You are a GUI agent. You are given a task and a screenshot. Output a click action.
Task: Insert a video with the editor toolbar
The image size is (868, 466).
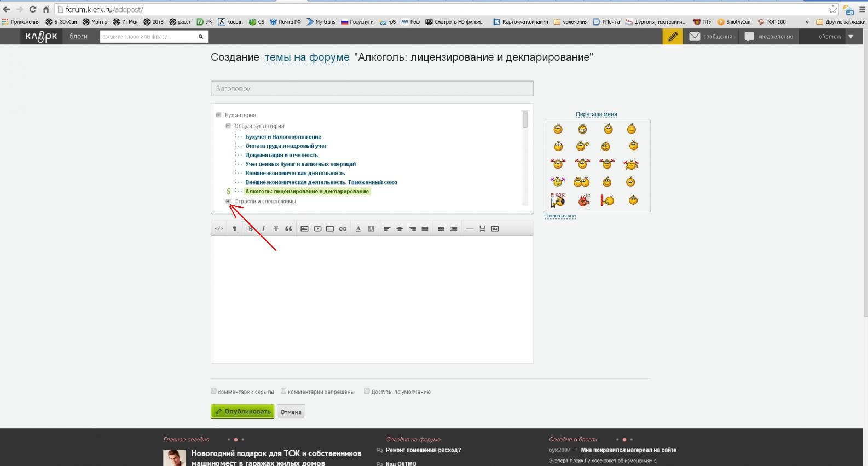[317, 229]
